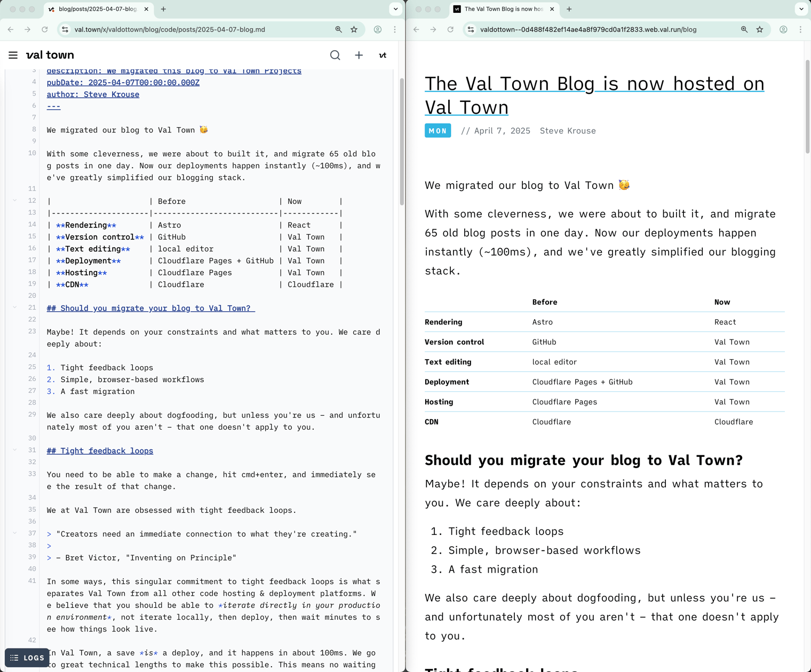View site information for val.town address

(65, 29)
